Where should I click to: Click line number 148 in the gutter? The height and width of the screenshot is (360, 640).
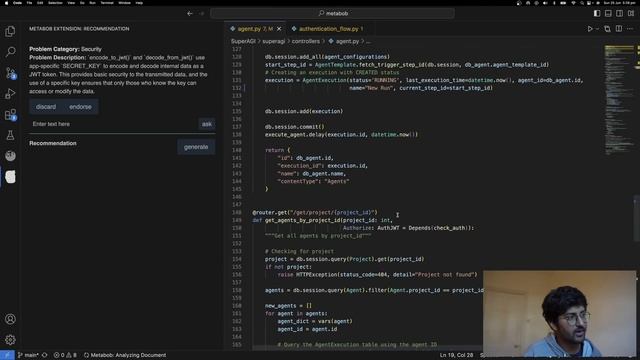(x=237, y=213)
